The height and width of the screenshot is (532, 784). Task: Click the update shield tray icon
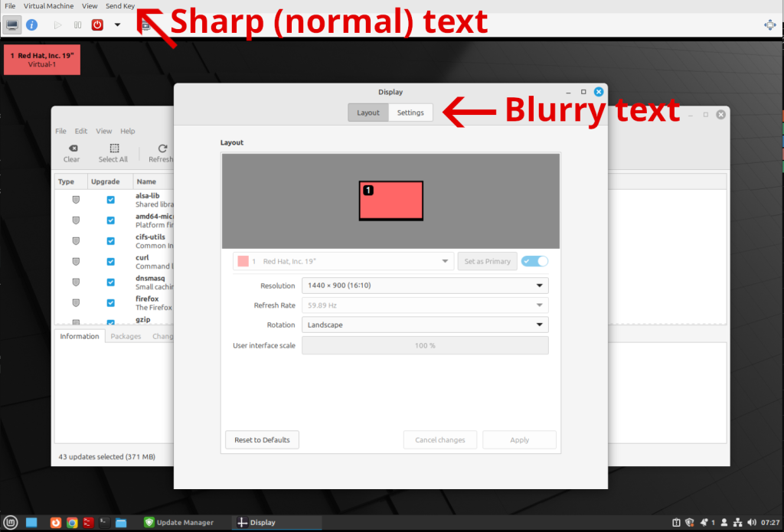[690, 523]
